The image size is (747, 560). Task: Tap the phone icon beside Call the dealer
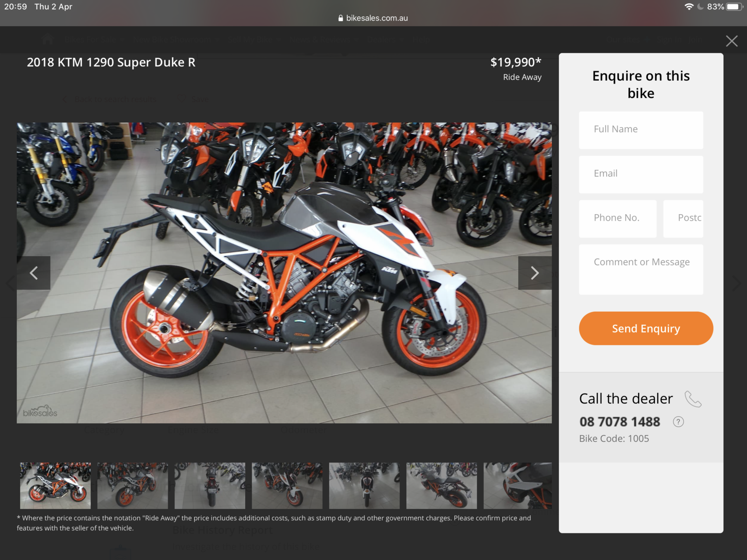click(x=693, y=399)
